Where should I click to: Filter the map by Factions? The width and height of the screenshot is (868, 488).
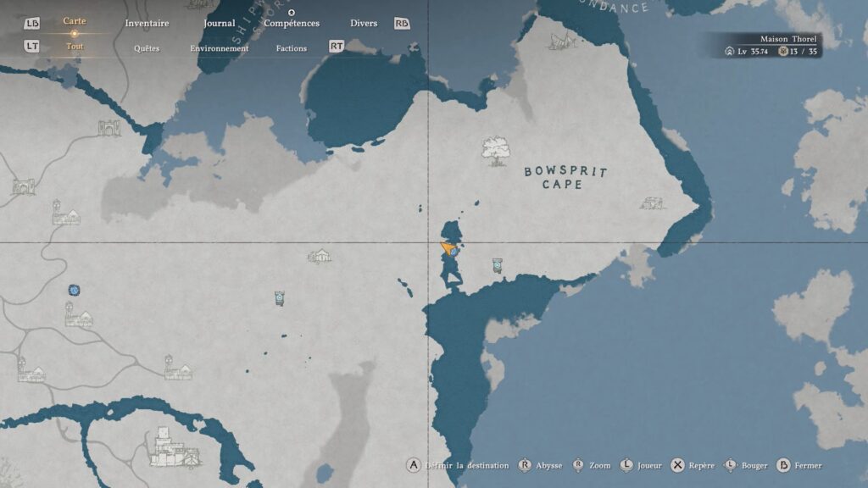292,48
